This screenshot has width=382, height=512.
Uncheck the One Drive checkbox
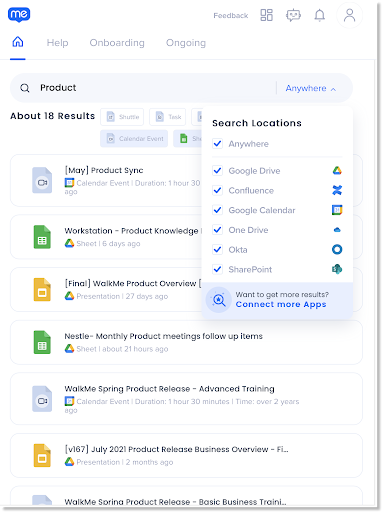point(217,230)
